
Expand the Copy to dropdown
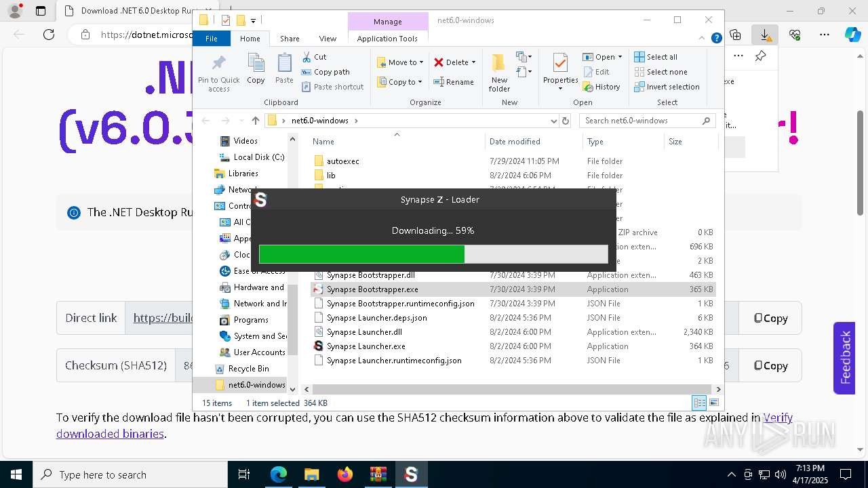point(420,82)
